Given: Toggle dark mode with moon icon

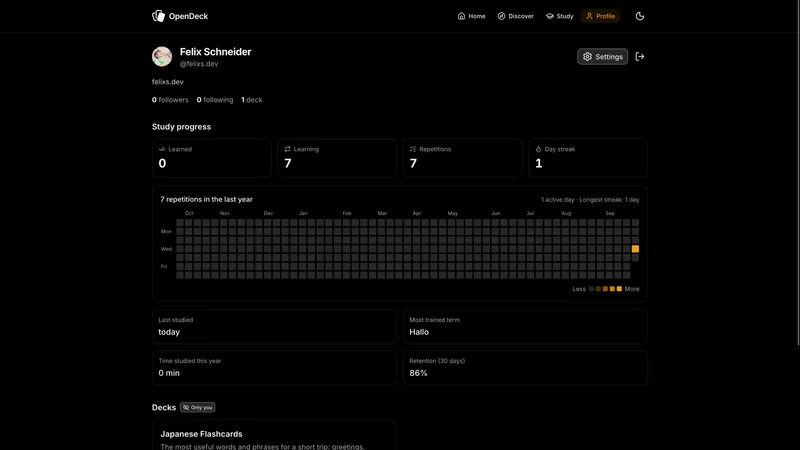Looking at the screenshot, I should (640, 16).
